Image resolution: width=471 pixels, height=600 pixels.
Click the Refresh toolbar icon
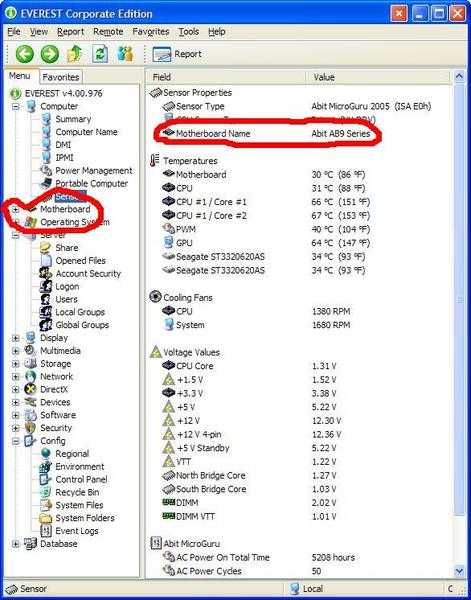[x=99, y=54]
